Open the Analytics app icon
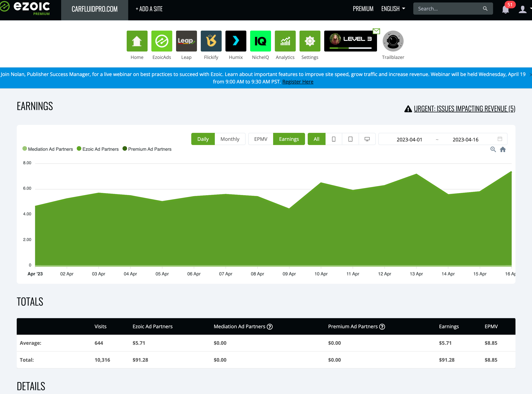This screenshot has height=394, width=532. (285, 41)
